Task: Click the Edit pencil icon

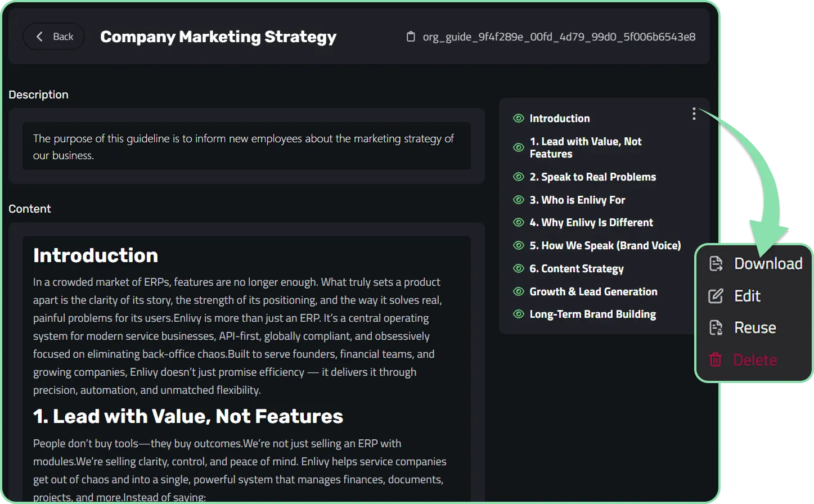Action: coord(716,296)
